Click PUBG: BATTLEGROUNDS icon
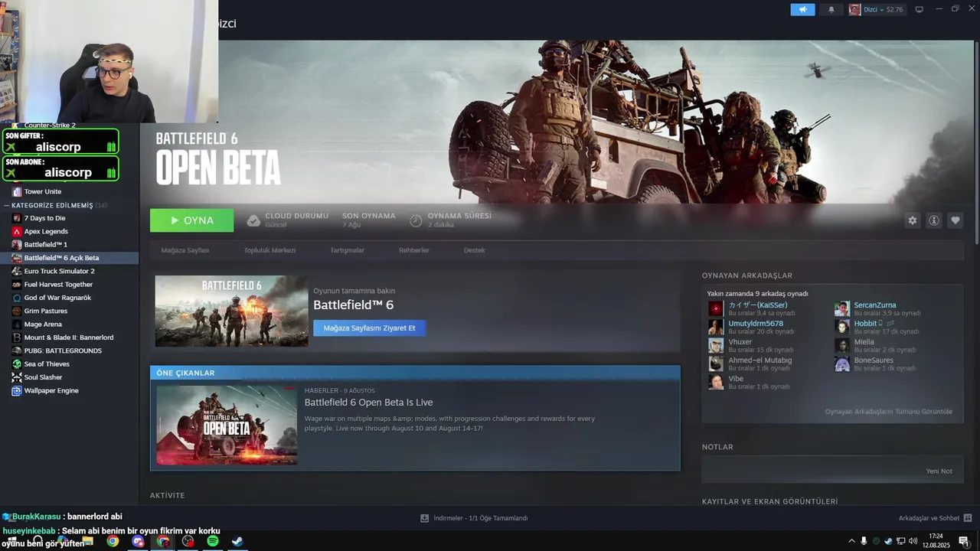Screen dimensions: 980x551 pyautogui.click(x=17, y=350)
